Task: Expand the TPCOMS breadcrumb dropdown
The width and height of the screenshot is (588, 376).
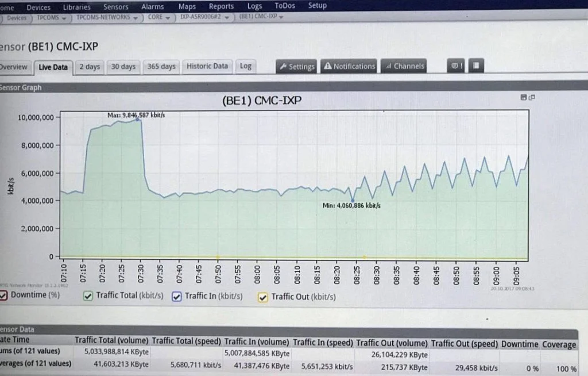Action: [64, 18]
